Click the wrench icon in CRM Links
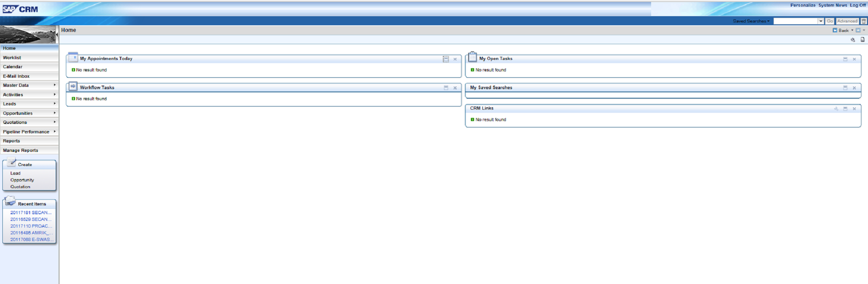The height and width of the screenshot is (284, 868). tap(836, 108)
